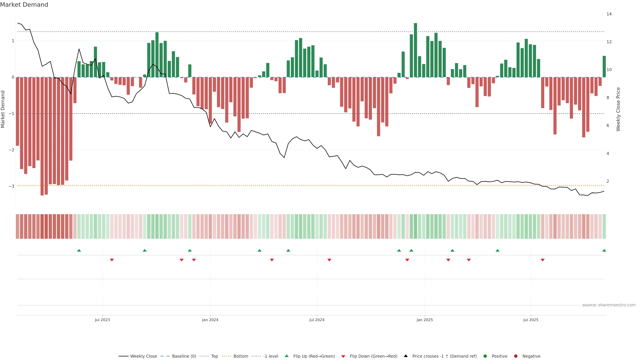The width and height of the screenshot is (644, 362).
Task: Click the Flip Down red triangle legend icon
Action: coord(343,356)
